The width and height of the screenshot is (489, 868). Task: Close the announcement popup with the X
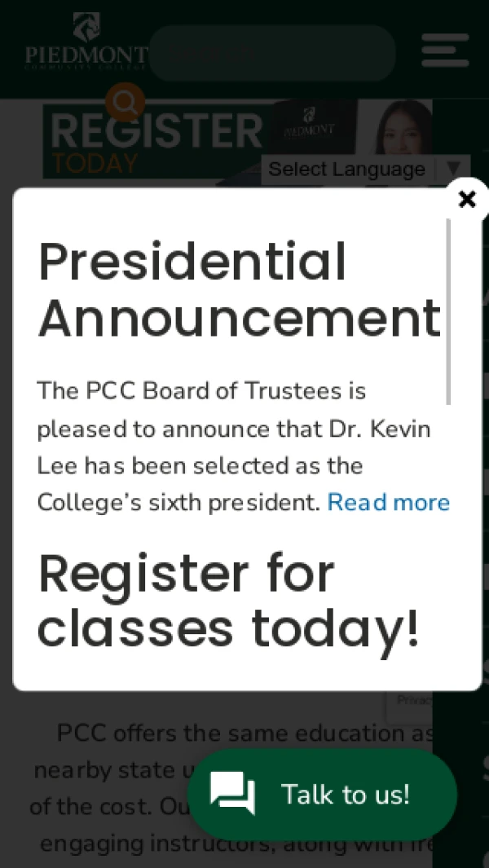[x=467, y=200]
